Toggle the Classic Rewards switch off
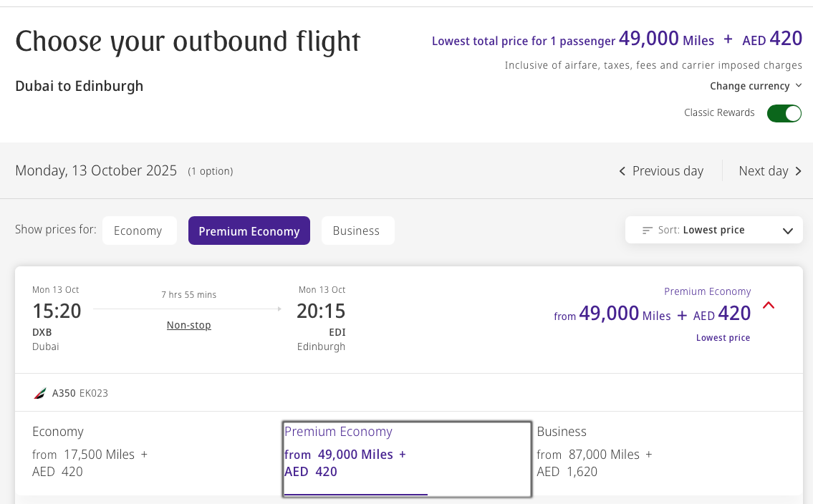Viewport: 813px width, 504px height. pos(784,113)
